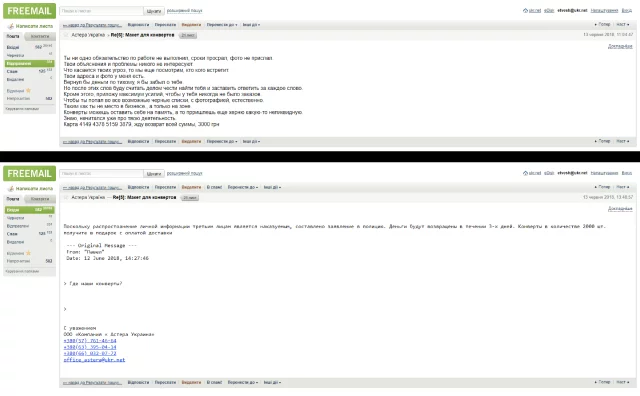The image size is (640, 396).
Task: Click Відповісти in upper view's top toolbar
Action: click(x=138, y=25)
